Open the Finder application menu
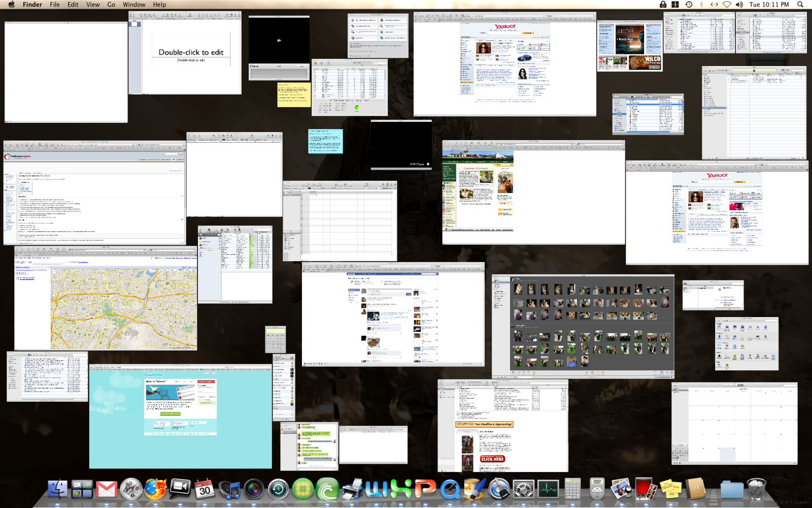Viewport: 812px width, 508px height. pos(32,5)
